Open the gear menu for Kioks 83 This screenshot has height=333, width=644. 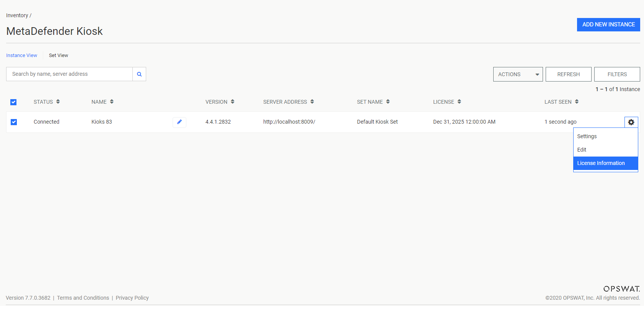(631, 122)
